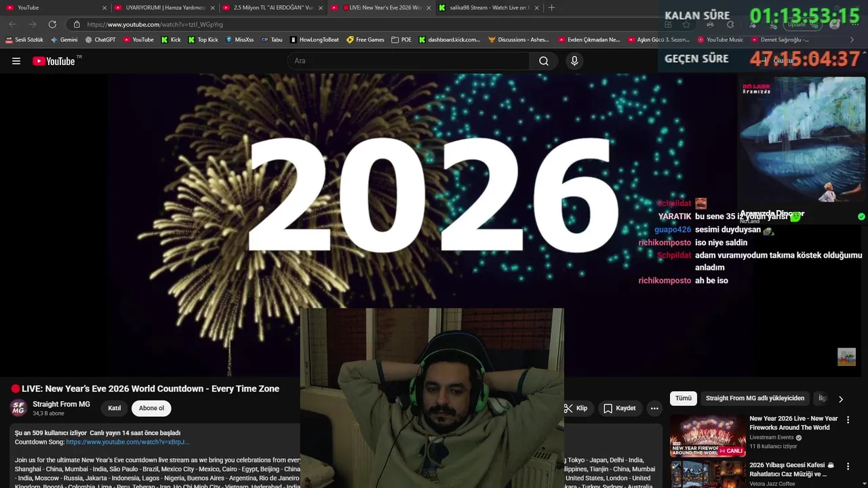868x488 pixels.
Task: Open 2026 Yılbaşı Gecesi Kafesi video title
Action: [x=791, y=470]
